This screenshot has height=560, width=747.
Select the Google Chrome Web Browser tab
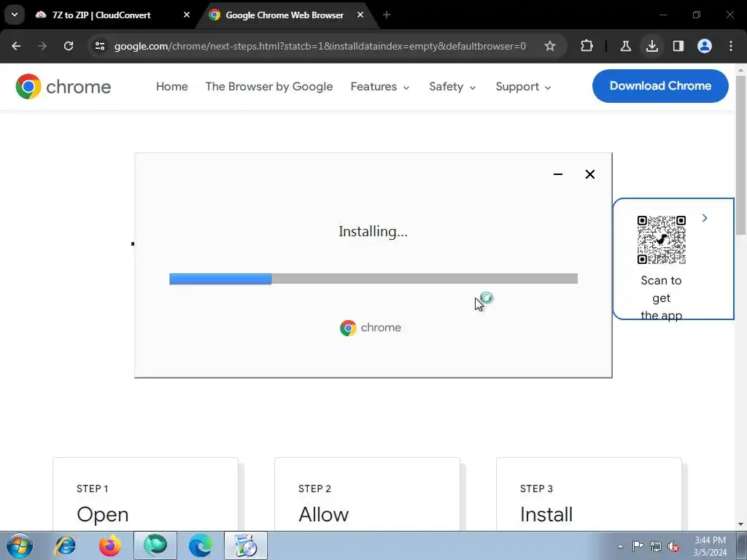(284, 15)
